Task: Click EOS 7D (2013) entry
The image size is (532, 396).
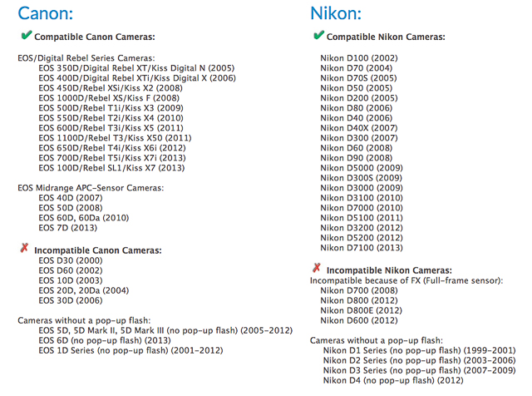Action: tap(68, 228)
